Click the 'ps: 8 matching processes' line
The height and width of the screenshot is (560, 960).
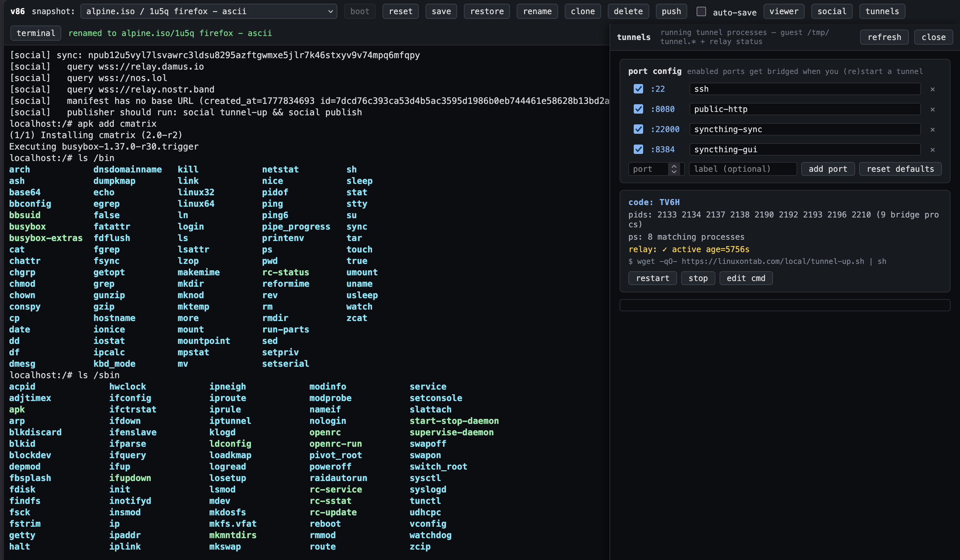tap(687, 237)
